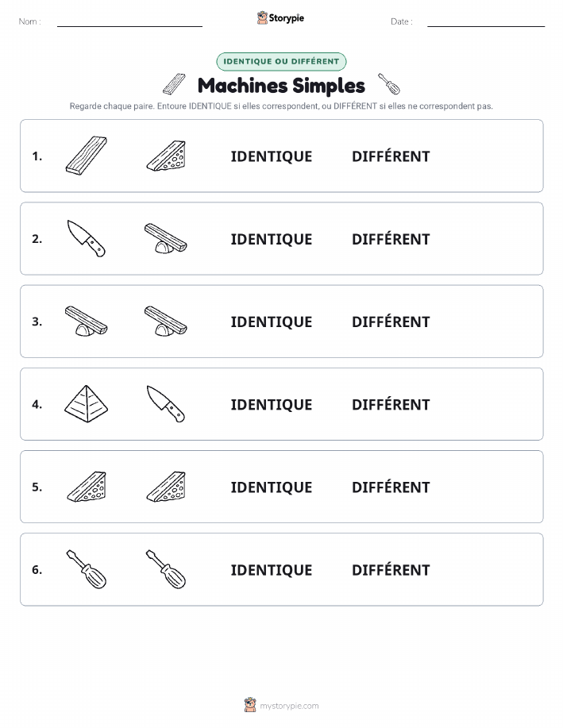The image size is (563, 728).
Task: Click the plank icon beside the title
Action: [174, 83]
